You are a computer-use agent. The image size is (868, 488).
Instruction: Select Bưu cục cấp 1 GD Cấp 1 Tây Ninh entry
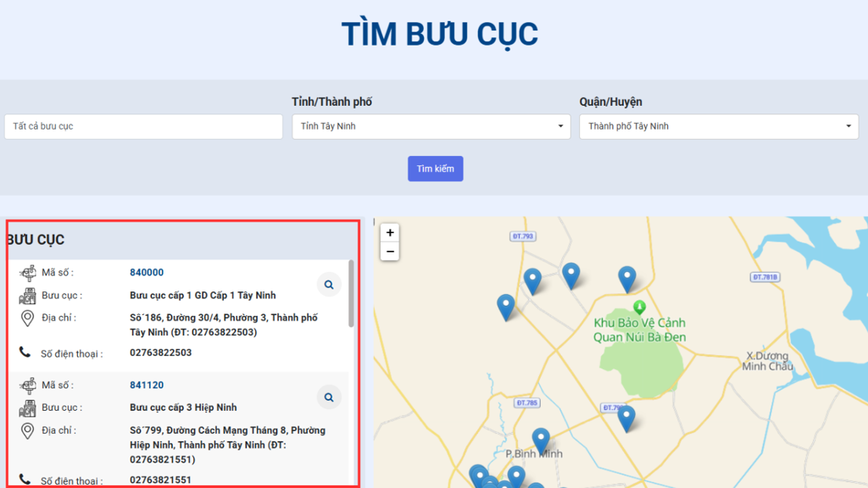(x=203, y=296)
